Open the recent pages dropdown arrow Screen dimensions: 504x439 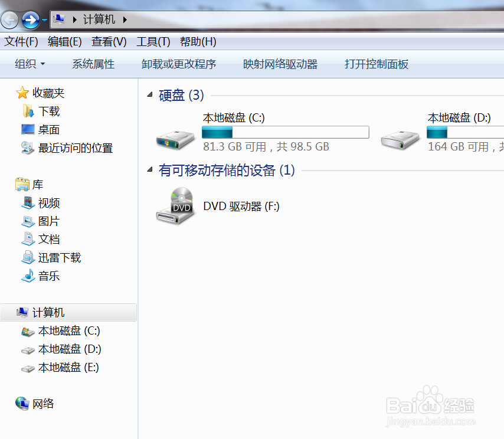[45, 20]
